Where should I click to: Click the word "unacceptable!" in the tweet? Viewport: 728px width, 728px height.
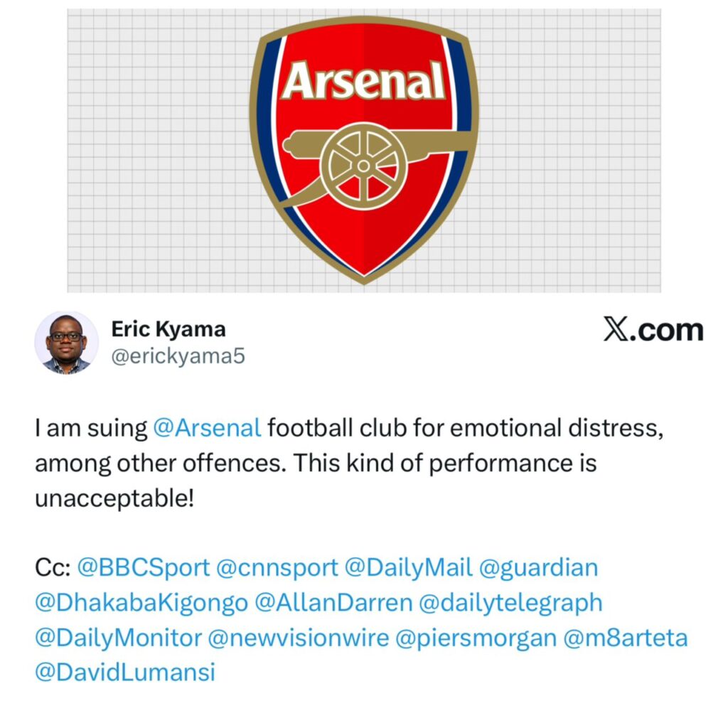(x=114, y=498)
